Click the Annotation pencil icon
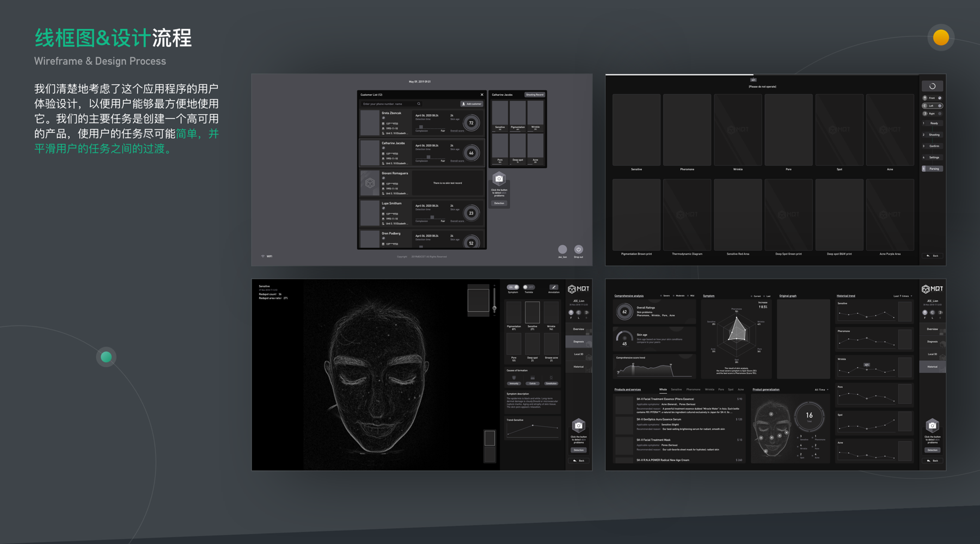 tap(554, 287)
